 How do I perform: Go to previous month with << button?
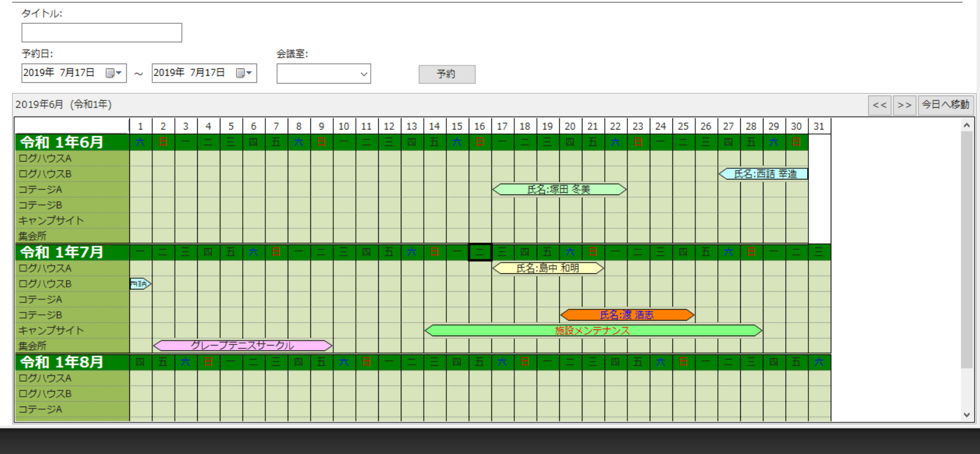coord(880,105)
